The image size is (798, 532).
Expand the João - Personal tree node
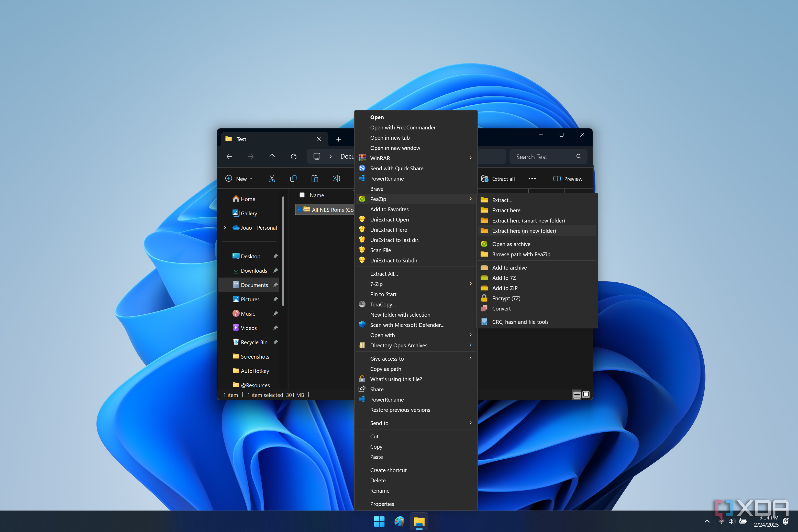(x=225, y=228)
